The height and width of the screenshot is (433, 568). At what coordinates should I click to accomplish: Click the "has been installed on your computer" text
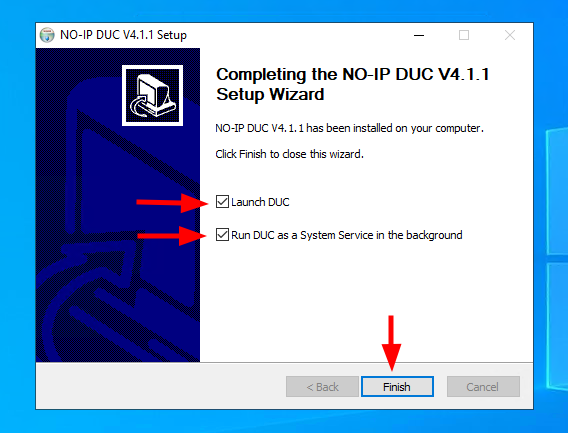tap(395, 128)
